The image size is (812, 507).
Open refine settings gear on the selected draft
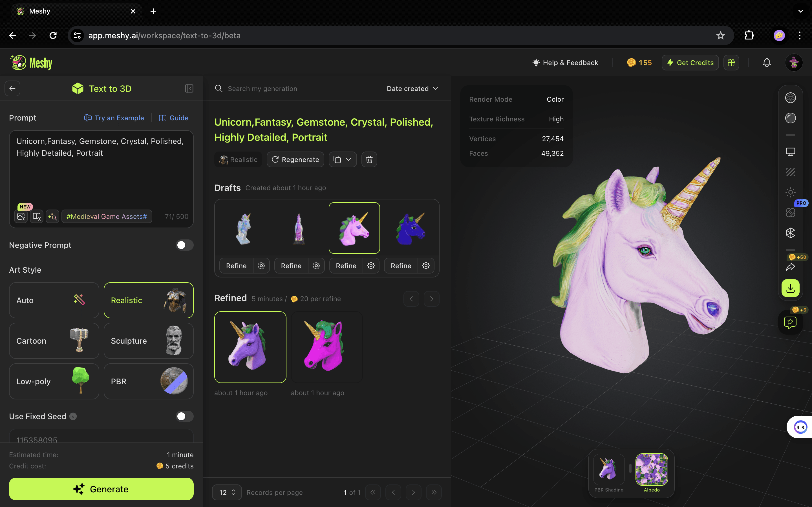pyautogui.click(x=371, y=266)
